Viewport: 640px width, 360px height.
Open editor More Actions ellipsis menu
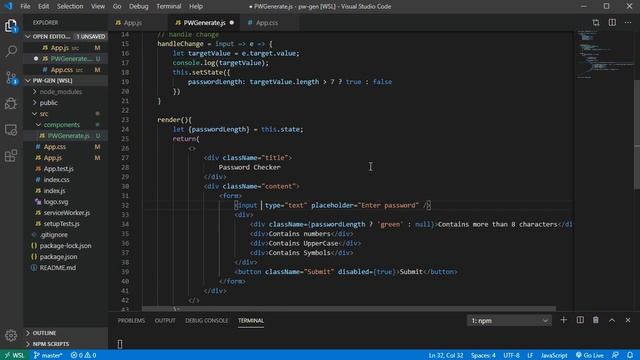628,22
